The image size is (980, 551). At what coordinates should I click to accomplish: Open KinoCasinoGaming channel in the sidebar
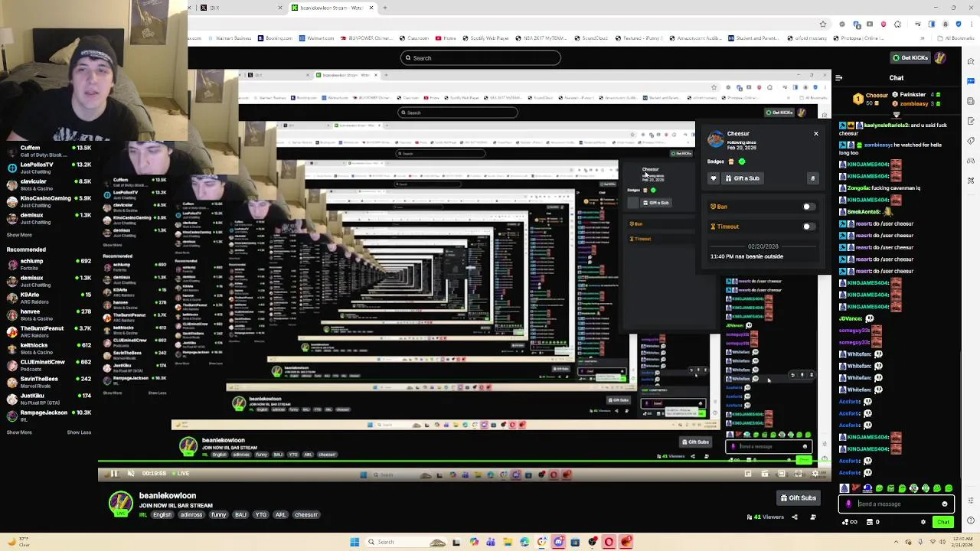tap(47, 201)
